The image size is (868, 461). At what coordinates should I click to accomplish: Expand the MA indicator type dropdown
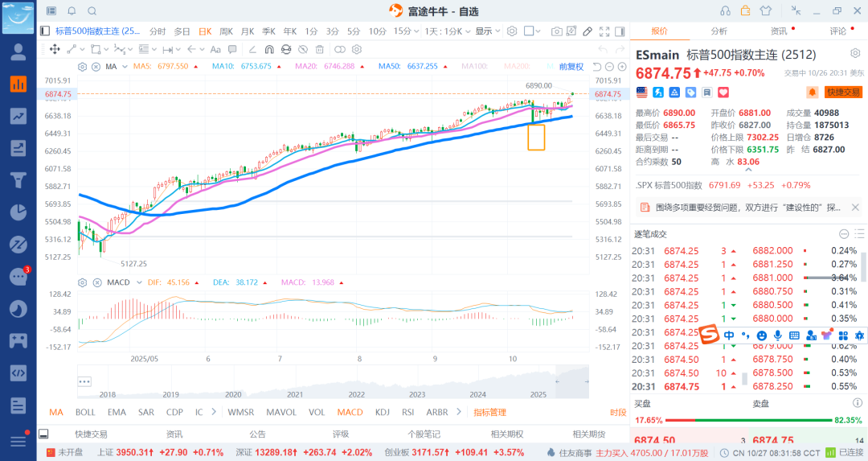pos(125,67)
